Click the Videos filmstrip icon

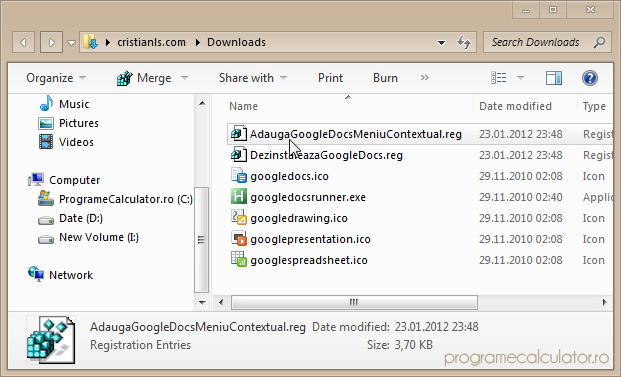(46, 142)
